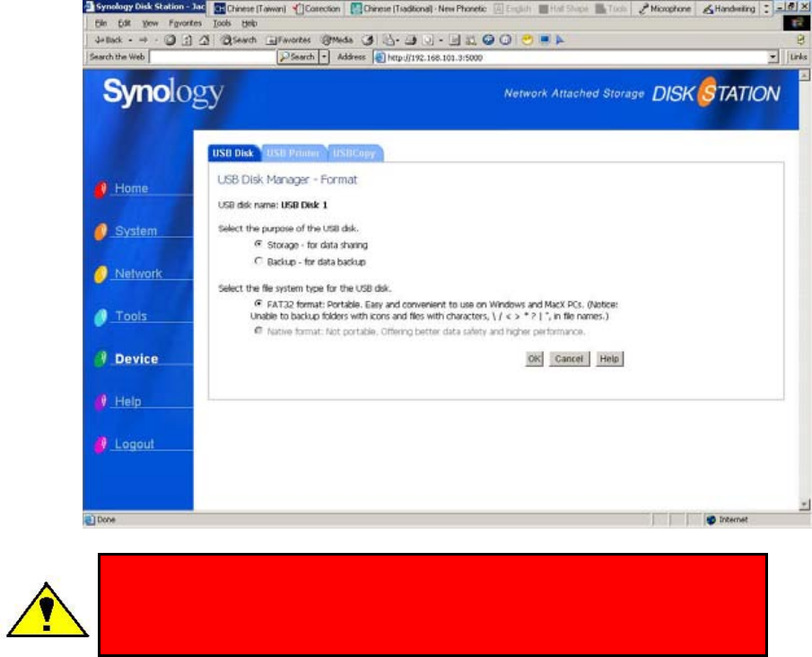
Task: Click the Internet zone status bar icon
Action: click(711, 520)
